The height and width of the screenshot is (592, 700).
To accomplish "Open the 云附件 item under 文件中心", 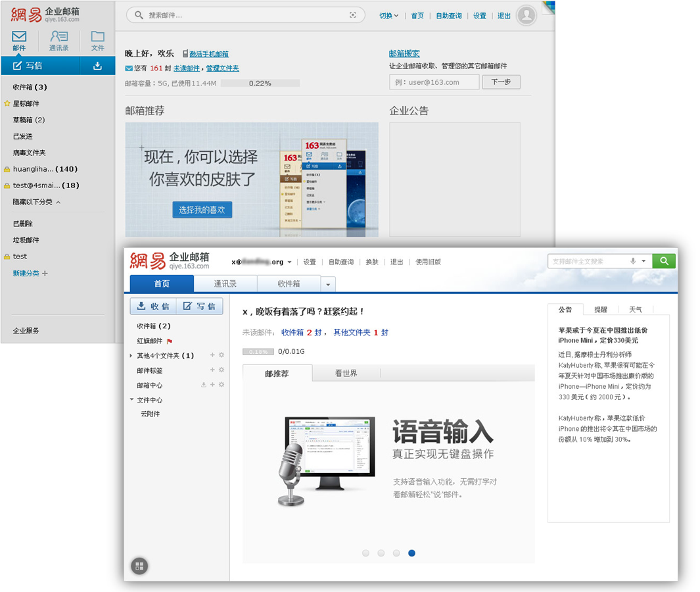I will click(x=150, y=414).
